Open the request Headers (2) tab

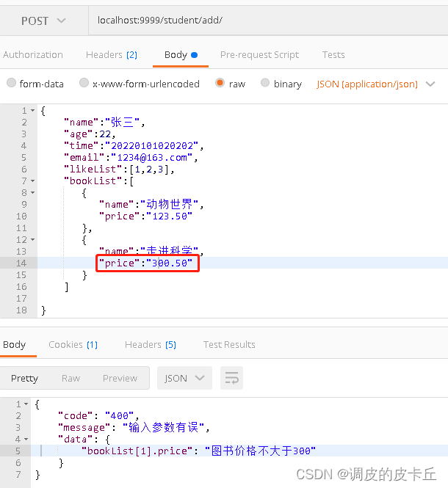[x=112, y=55]
